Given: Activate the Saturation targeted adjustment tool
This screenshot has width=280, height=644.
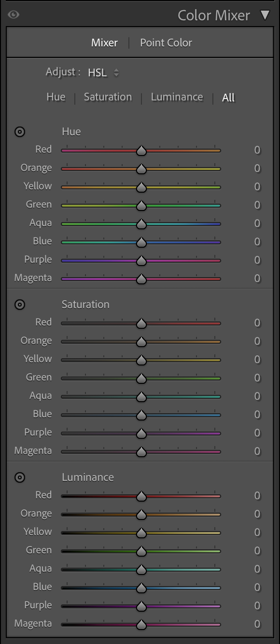Looking at the screenshot, I should coord(19,304).
